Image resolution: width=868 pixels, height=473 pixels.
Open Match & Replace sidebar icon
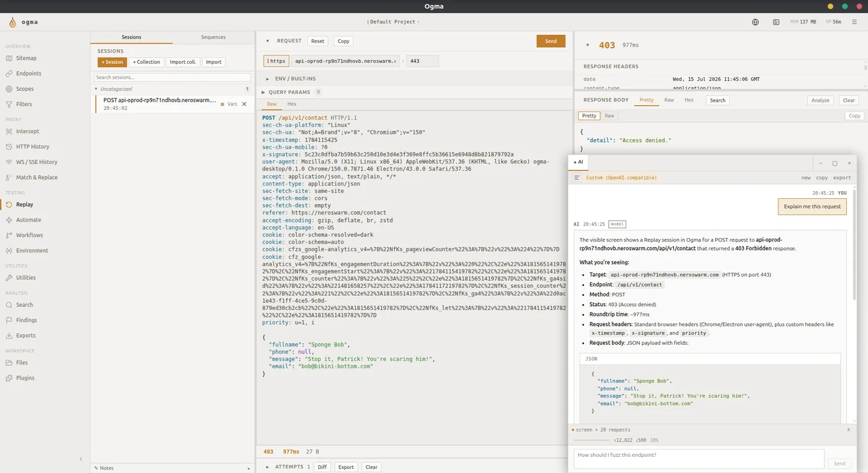pyautogui.click(x=9, y=177)
